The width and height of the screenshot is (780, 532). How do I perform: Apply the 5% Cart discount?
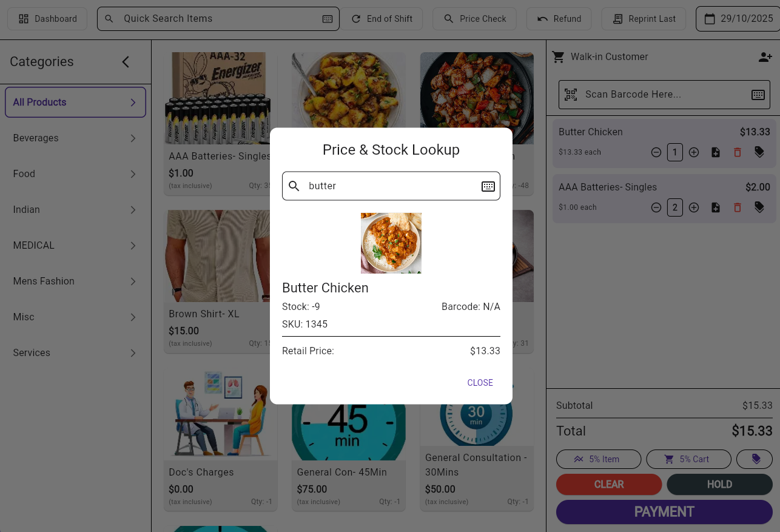click(687, 459)
